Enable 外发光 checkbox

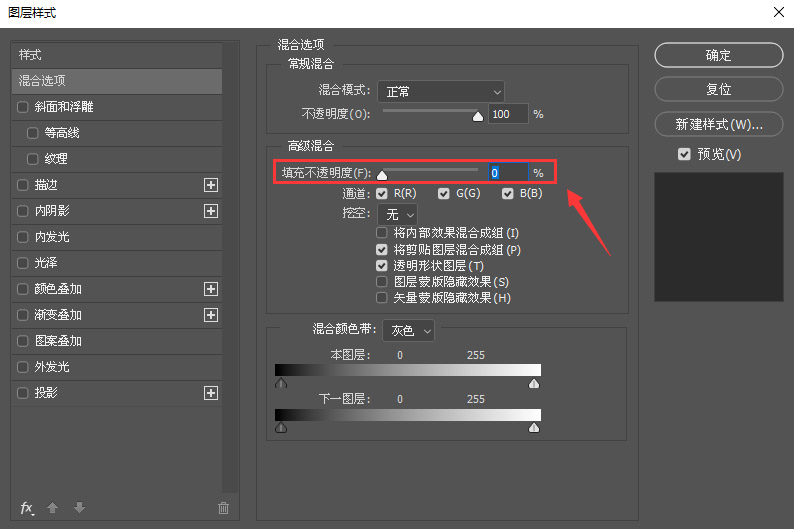pyautogui.click(x=23, y=367)
